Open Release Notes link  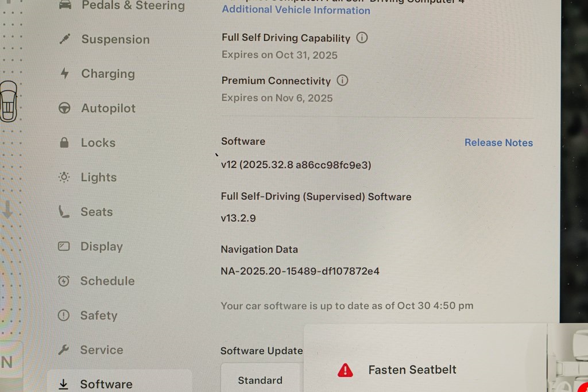(498, 142)
